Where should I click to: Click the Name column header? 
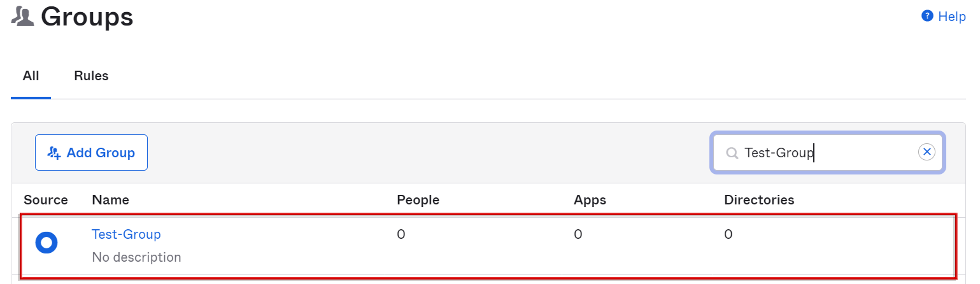tap(111, 200)
